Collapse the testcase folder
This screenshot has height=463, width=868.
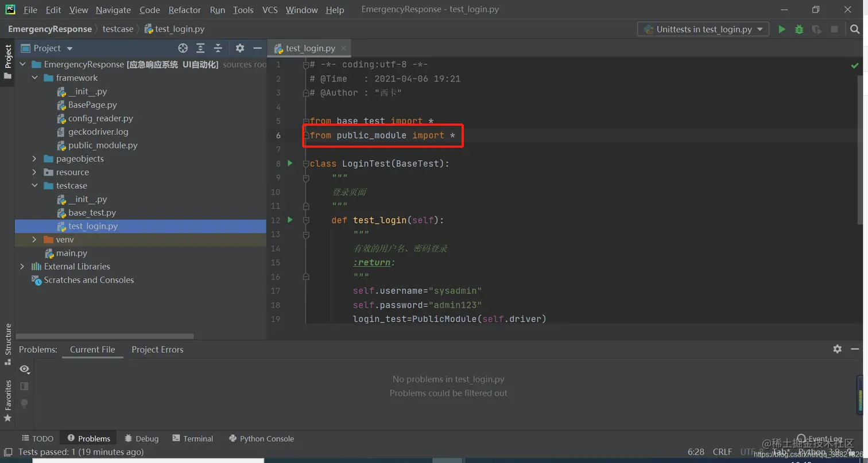click(x=34, y=185)
